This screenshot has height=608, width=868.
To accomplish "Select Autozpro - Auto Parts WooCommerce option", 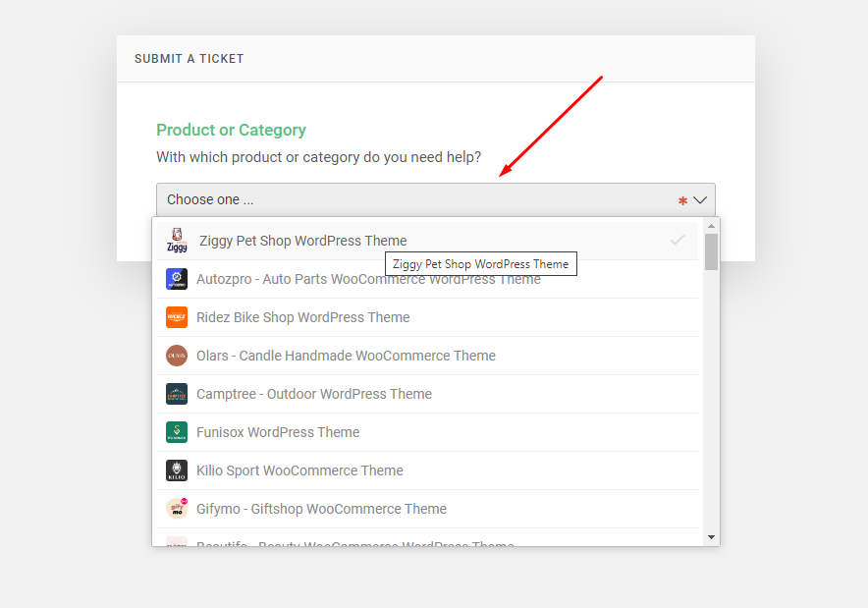I will 368,279.
